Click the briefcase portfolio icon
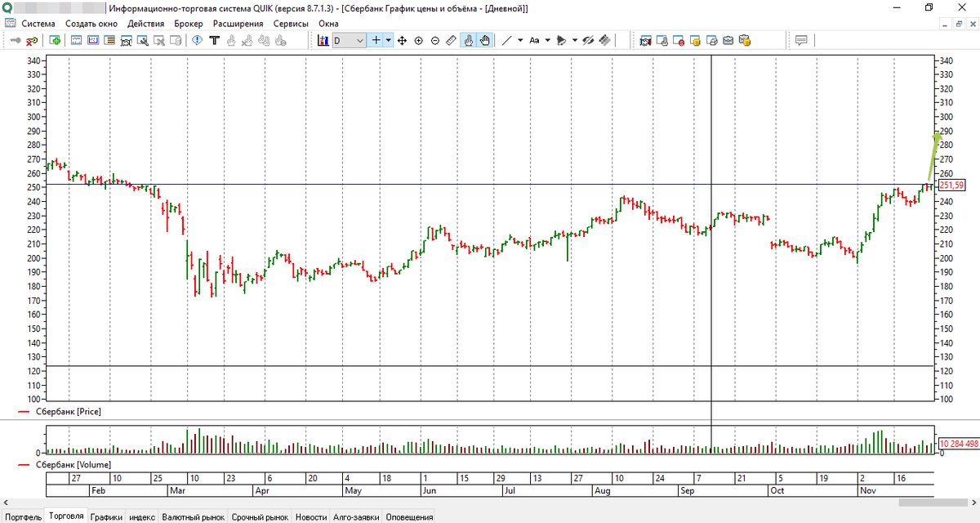The height and width of the screenshot is (523, 980). click(728, 41)
